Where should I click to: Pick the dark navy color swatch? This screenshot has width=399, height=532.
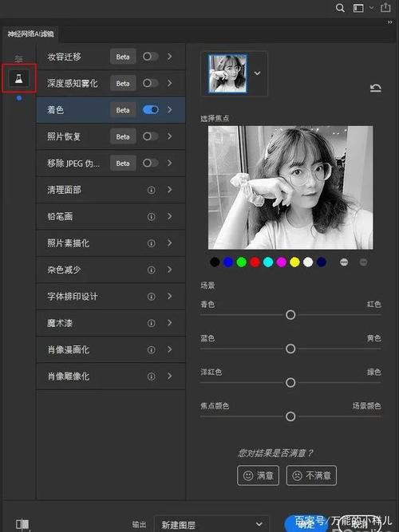tap(322, 262)
